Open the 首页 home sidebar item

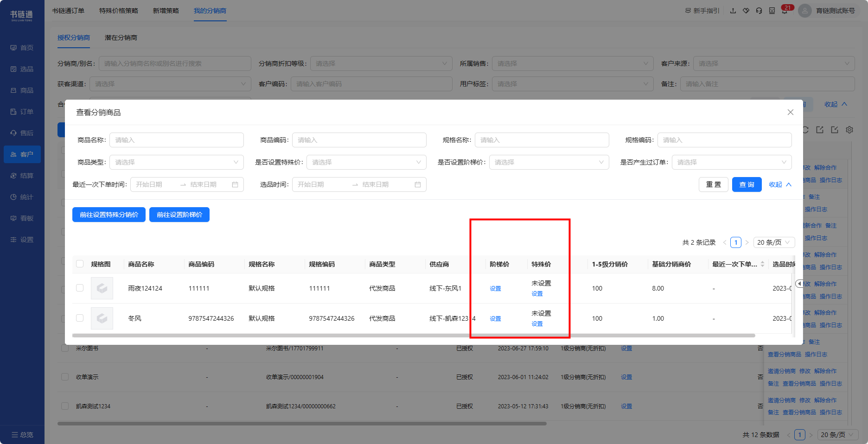point(22,48)
